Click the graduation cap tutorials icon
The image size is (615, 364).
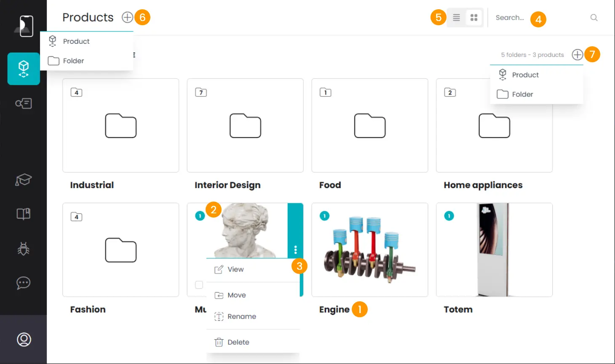pyautogui.click(x=24, y=180)
